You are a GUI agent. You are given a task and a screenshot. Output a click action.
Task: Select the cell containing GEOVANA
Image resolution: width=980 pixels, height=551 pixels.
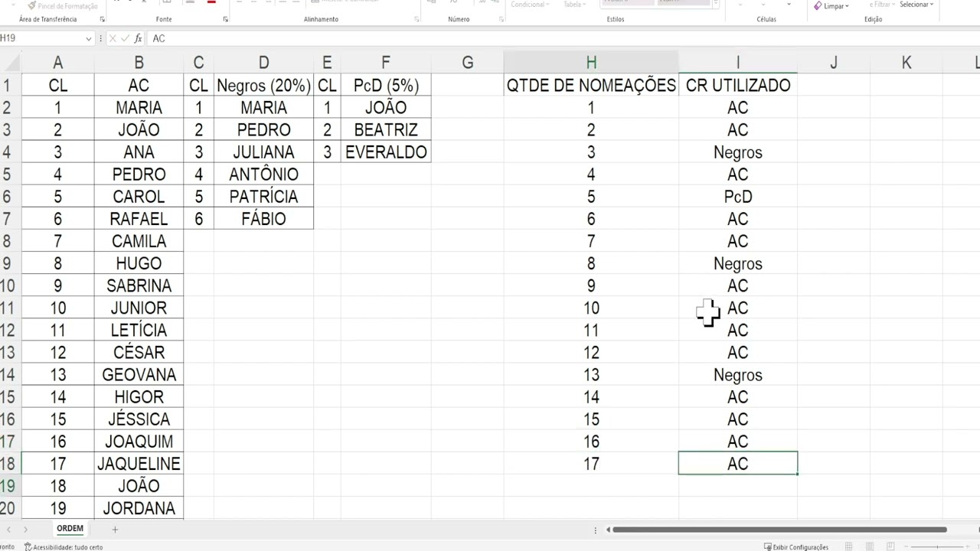point(139,374)
